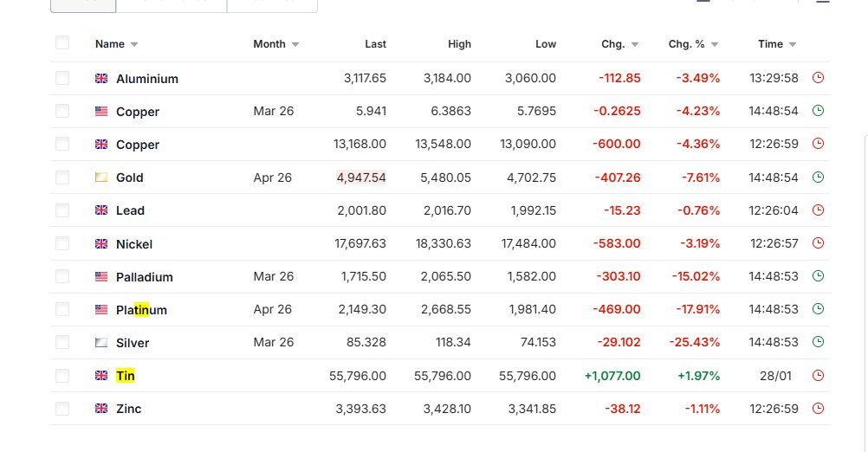Click the UK flag icon beside Tin
The height and width of the screenshot is (452, 868).
pos(101,376)
